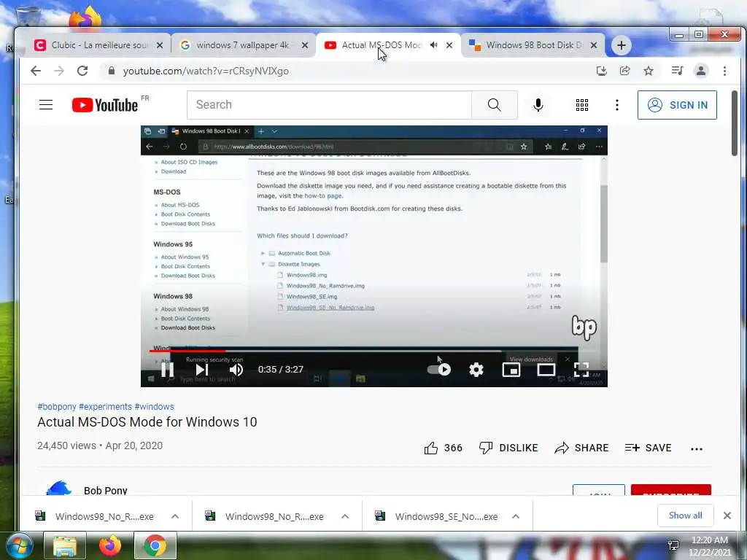747x560 pixels.
Task: Open YouTube settings three-dot menu
Action: tap(617, 105)
